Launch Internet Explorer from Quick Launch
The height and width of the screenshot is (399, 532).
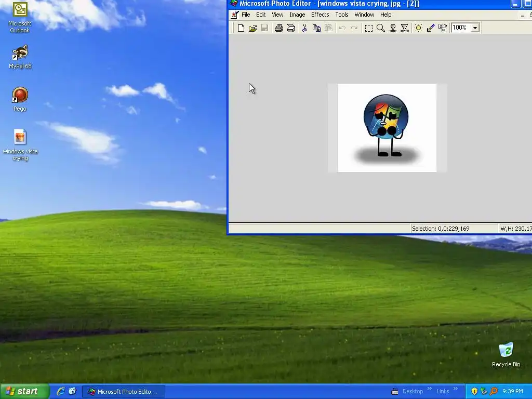point(61,391)
